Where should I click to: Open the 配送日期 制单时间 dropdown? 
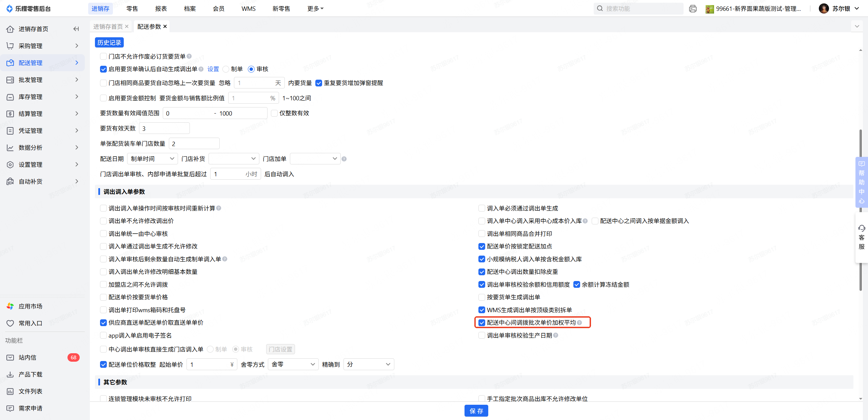tap(152, 159)
